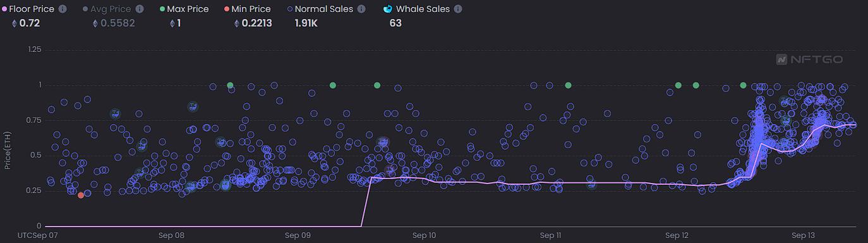Open the Floor Price info tooltip icon
Screen dimensions: 868x243
pyautogui.click(x=63, y=9)
